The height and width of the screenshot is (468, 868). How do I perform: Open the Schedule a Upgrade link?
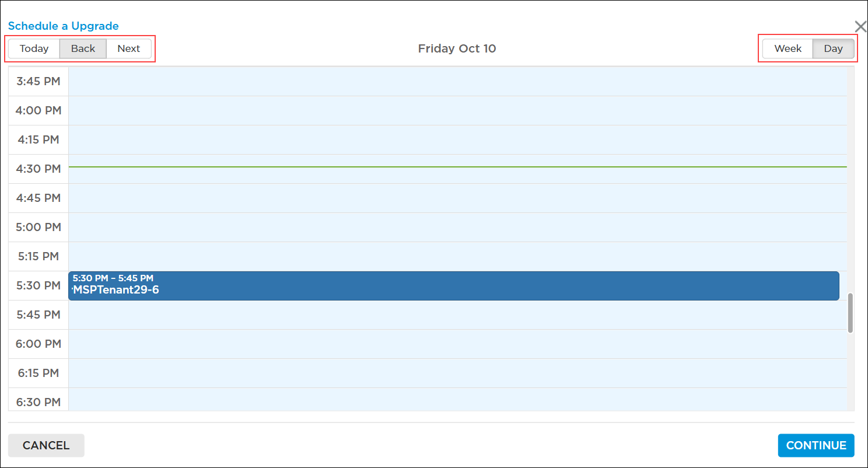point(63,26)
